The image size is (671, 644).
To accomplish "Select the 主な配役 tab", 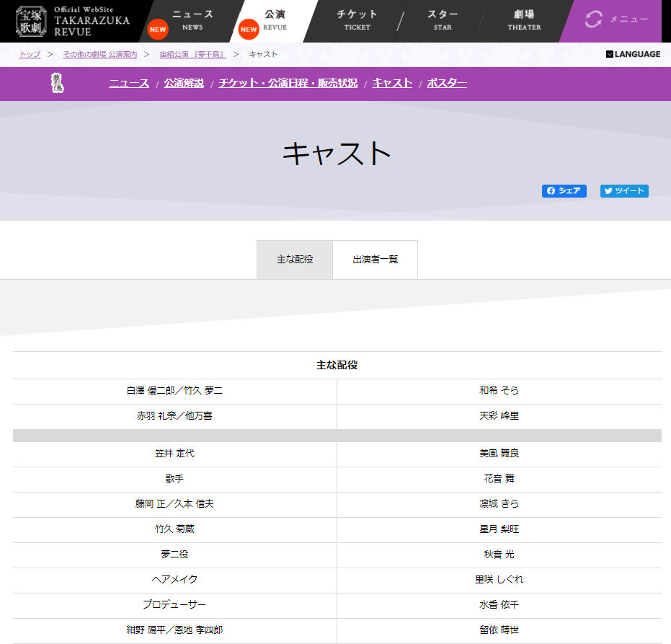I will (x=295, y=260).
